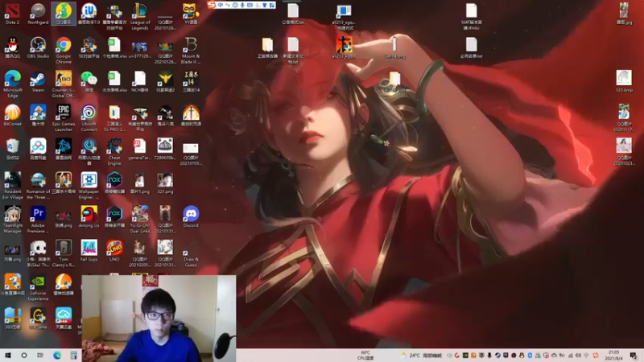Open the Fall Guys shortcut
The height and width of the screenshot is (362, 644).
click(x=89, y=250)
